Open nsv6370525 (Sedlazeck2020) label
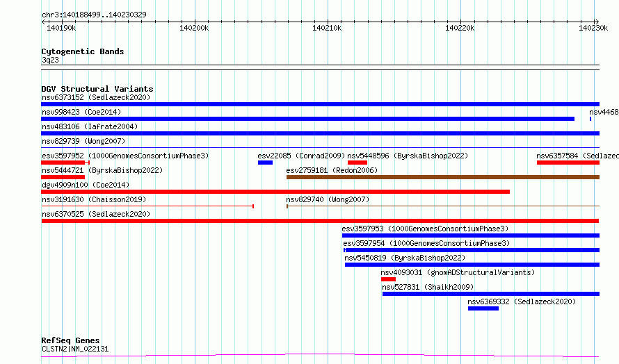Image resolution: width=619 pixels, height=364 pixels. (x=96, y=214)
